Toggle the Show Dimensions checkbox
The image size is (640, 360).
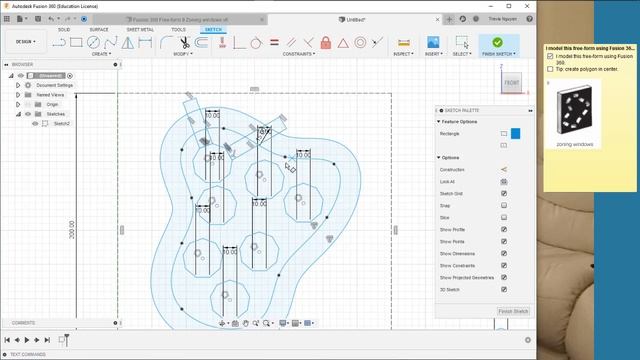[x=504, y=253]
